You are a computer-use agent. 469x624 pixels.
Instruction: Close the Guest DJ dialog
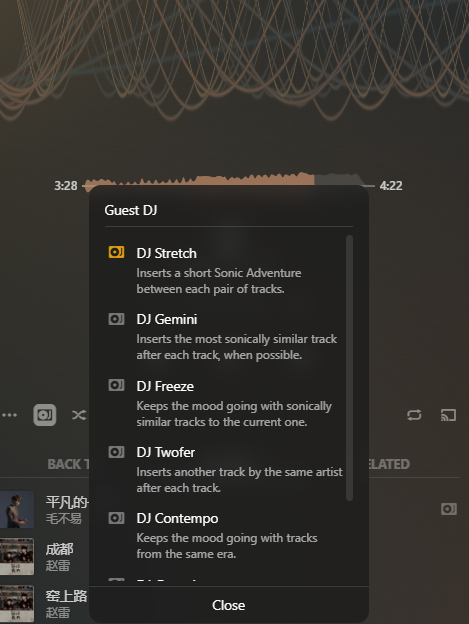[229, 605]
